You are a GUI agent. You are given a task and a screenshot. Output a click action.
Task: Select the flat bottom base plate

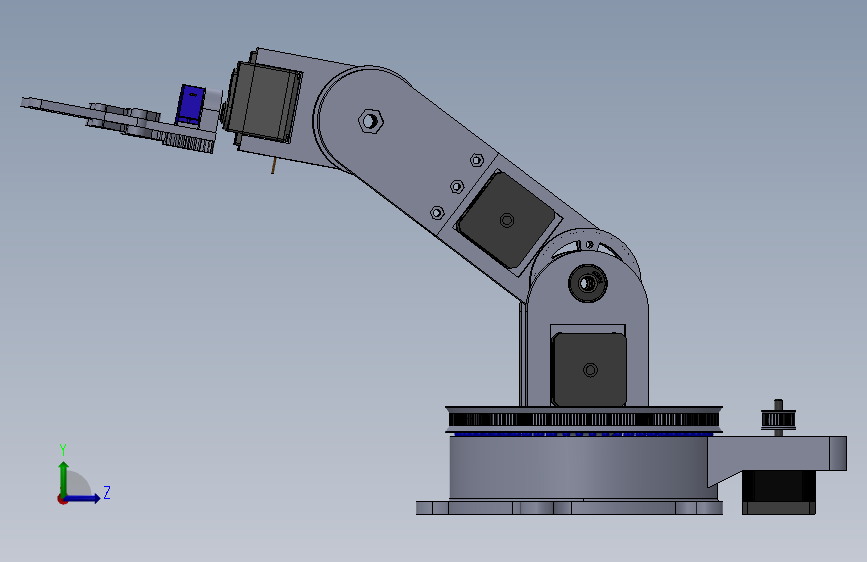click(x=569, y=507)
